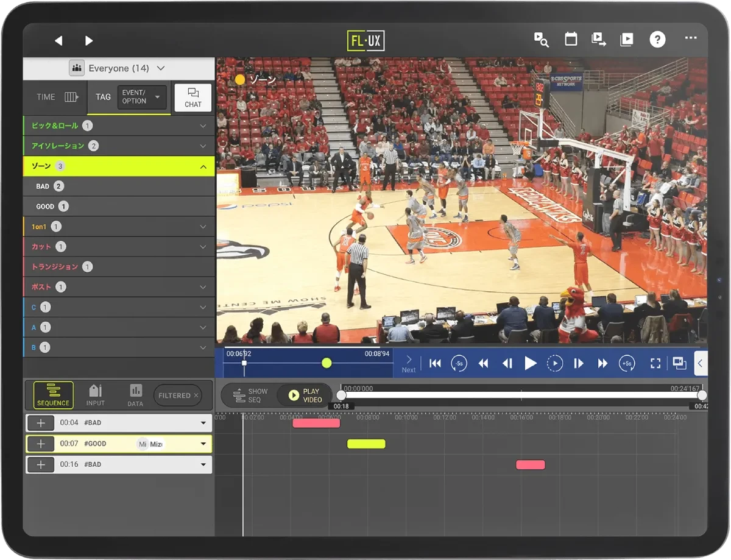Click the yellow ゾーン tag on video
The image size is (731, 560).
[x=256, y=80]
